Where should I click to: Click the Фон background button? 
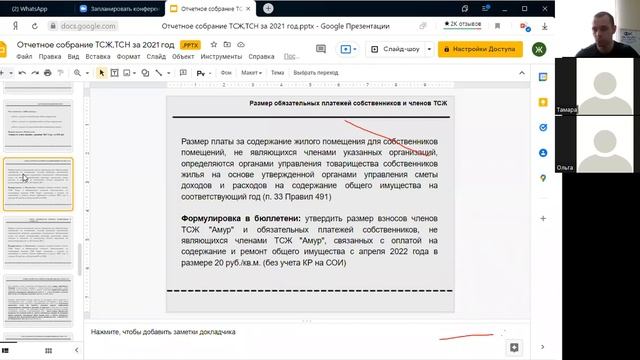pos(226,73)
